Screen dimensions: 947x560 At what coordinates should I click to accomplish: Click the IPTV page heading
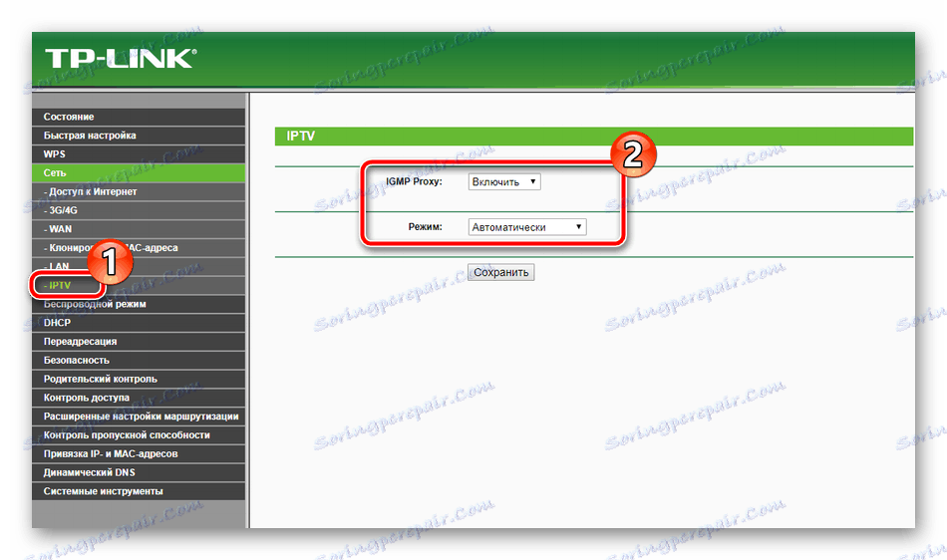[x=301, y=136]
